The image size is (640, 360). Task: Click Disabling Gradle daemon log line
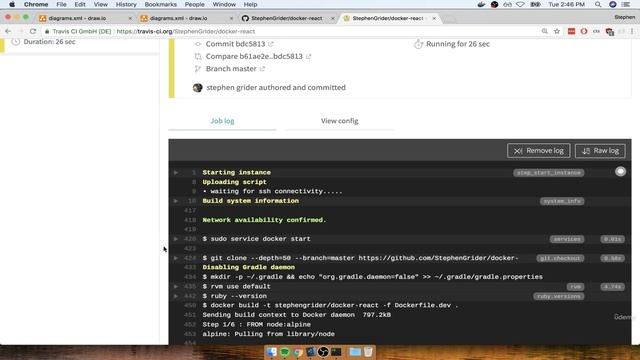click(249, 267)
